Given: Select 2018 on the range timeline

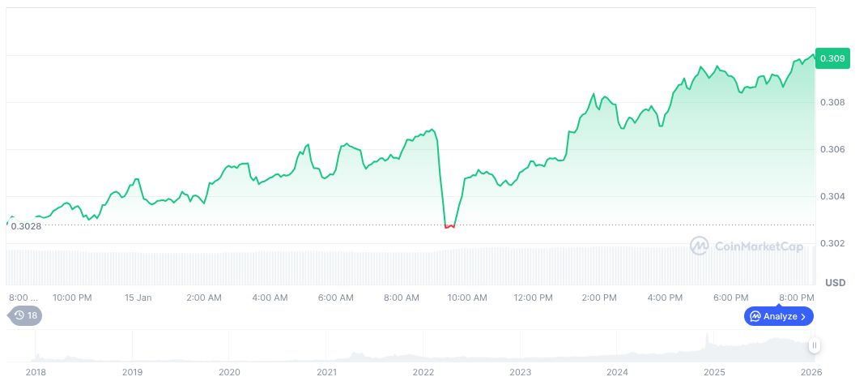Looking at the screenshot, I should 36,372.
